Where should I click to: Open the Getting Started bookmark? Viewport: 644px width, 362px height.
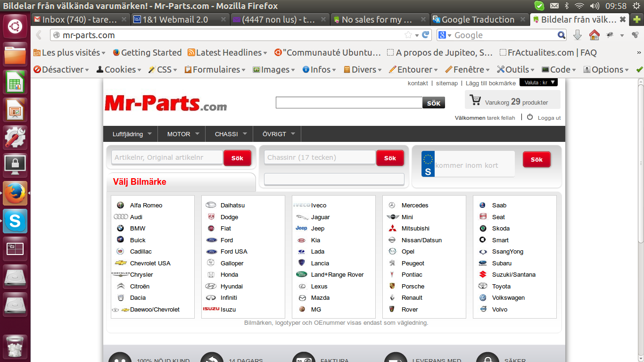click(x=147, y=52)
